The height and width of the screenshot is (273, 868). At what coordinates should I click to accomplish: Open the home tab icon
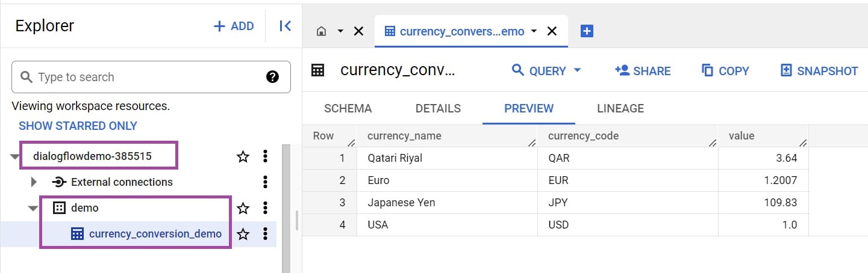coord(322,31)
